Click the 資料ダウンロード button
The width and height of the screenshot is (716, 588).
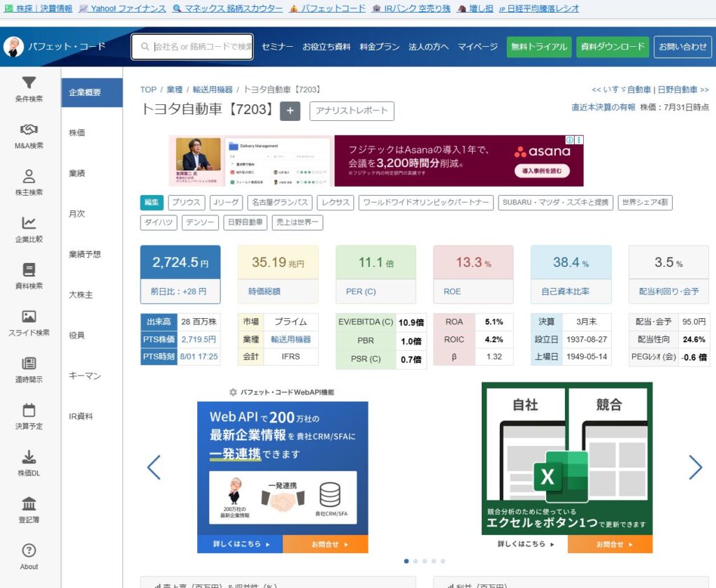(x=613, y=47)
